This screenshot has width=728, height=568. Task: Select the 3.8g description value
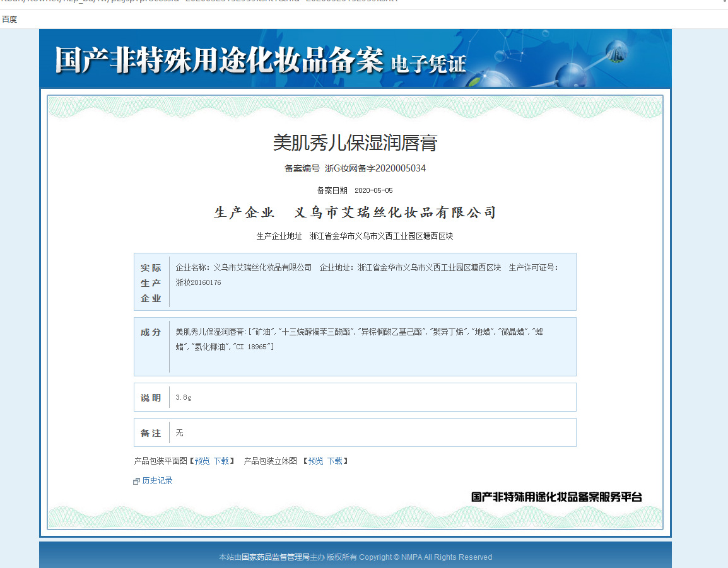184,397
